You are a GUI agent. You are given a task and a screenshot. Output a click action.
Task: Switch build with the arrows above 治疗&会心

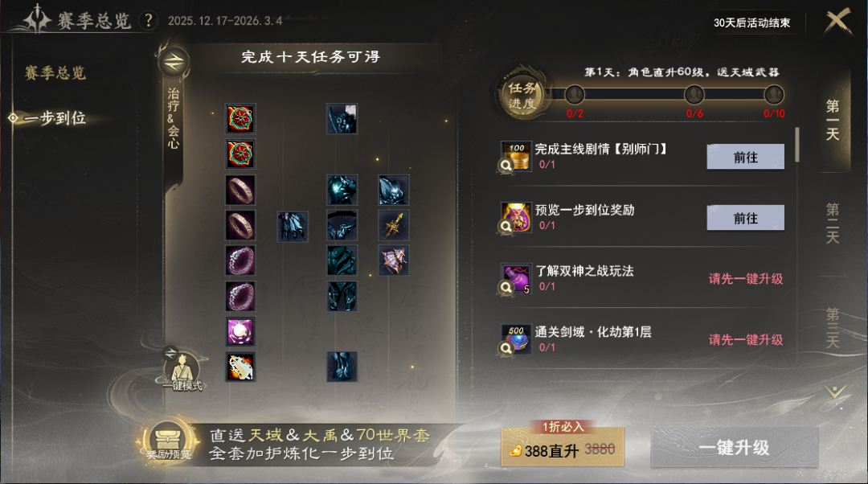click(174, 61)
